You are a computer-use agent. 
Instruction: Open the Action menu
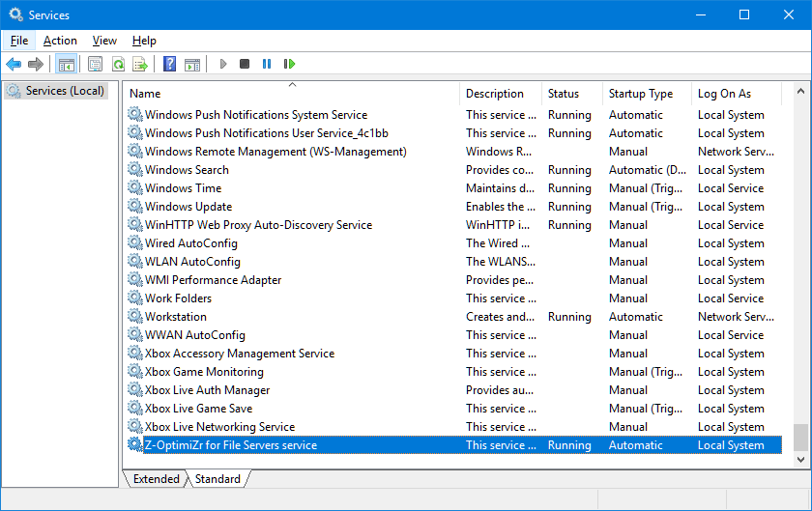coord(60,41)
